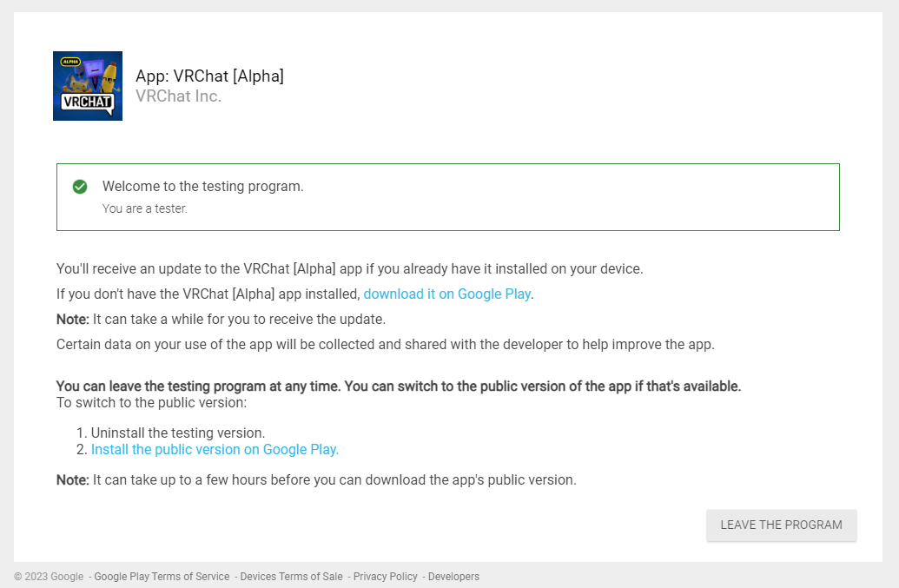899x588 pixels.
Task: Open 'Install the public version on Google Play'
Action: point(214,449)
